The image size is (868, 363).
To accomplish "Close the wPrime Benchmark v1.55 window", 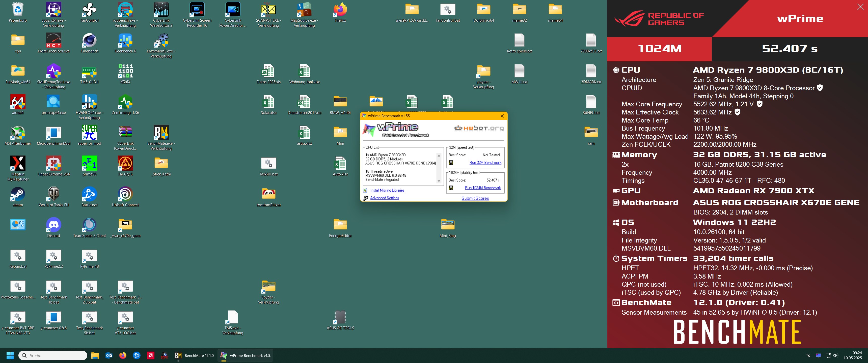I will (502, 116).
